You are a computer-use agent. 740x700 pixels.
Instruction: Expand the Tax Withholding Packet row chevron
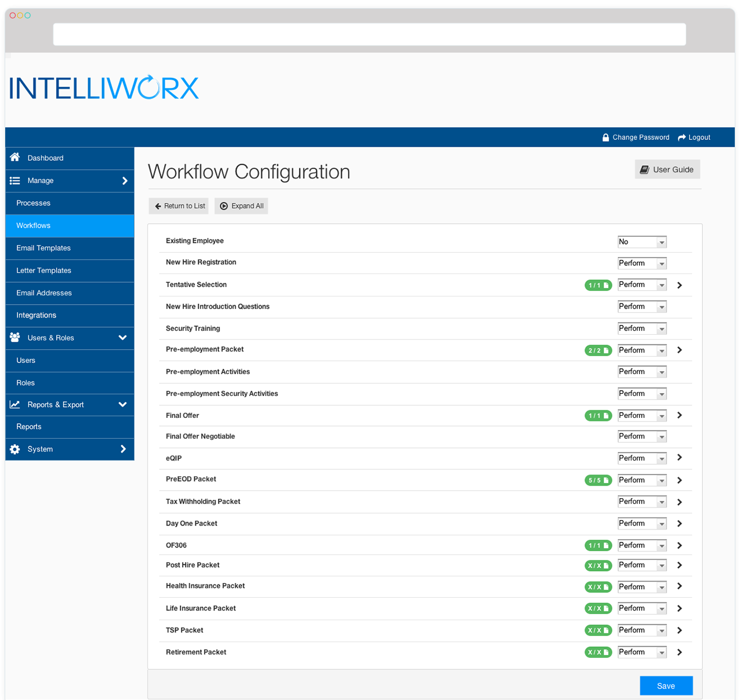[x=680, y=502]
